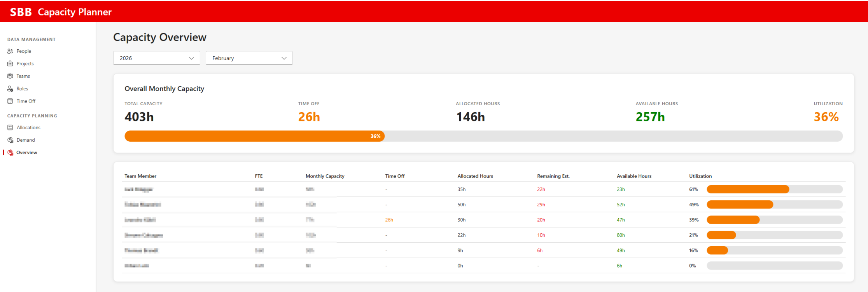Click the 61% utilization bar

coord(775,189)
